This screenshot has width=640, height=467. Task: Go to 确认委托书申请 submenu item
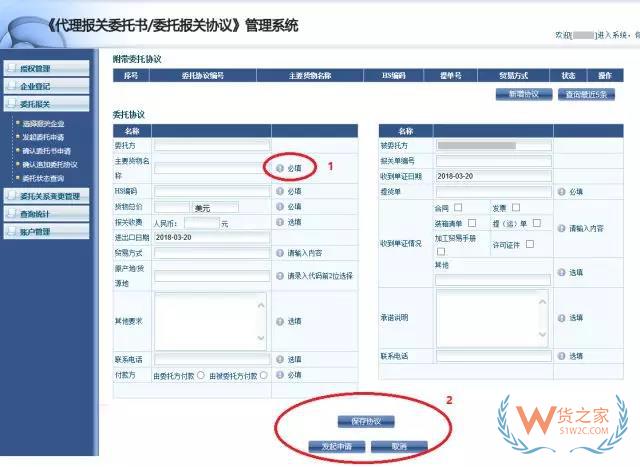47,151
